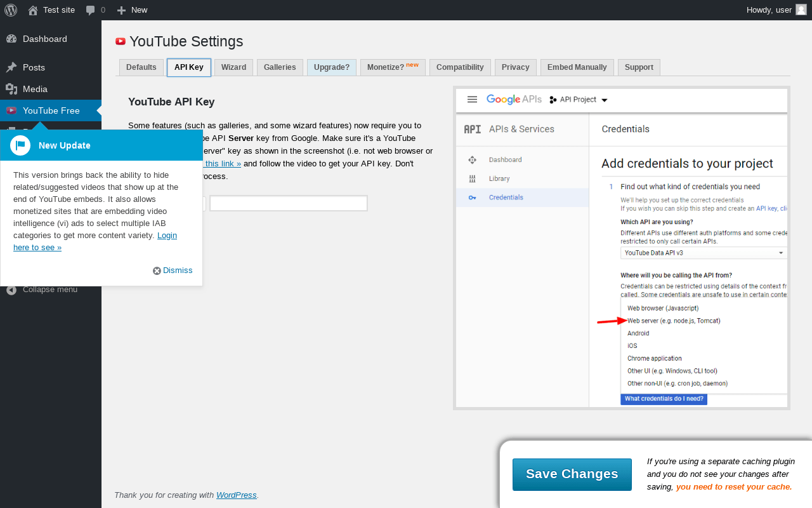Click the Google APIs screenshot image
This screenshot has width=812, height=508.
(622, 248)
